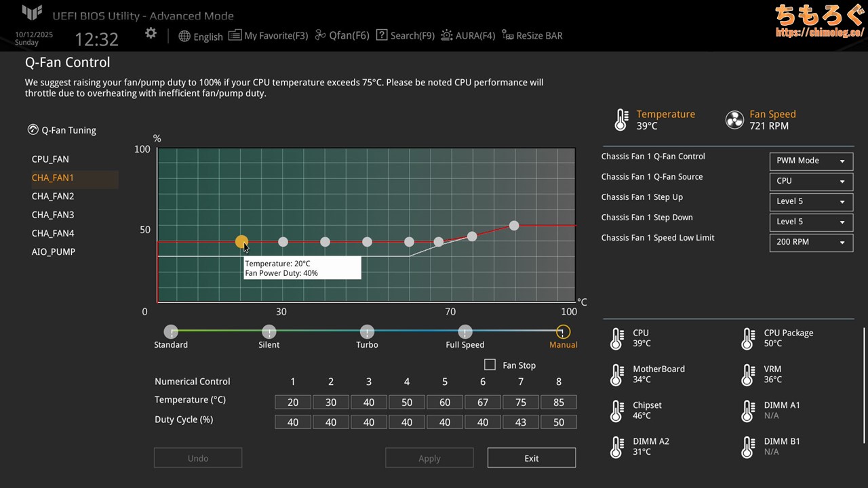Open My Favorite(F3) from top bar
This screenshot has height=488, width=868.
(269, 35)
